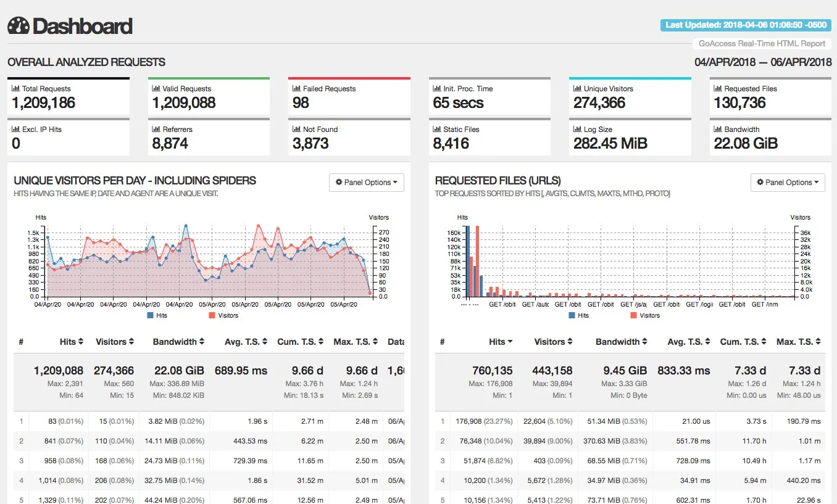Click the tallest blue bar in Requested Files chart
837x504 pixels.
click(467, 261)
